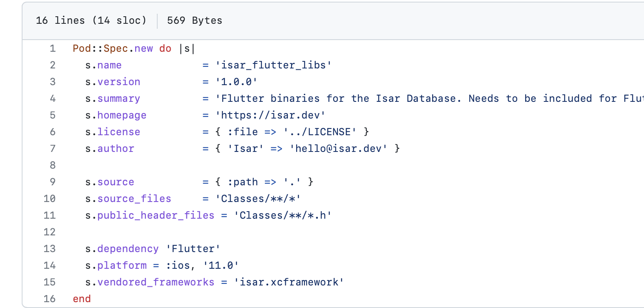Click line number 11 in the gutter
Image resolution: width=644 pixels, height=308 pixels.
(x=50, y=215)
